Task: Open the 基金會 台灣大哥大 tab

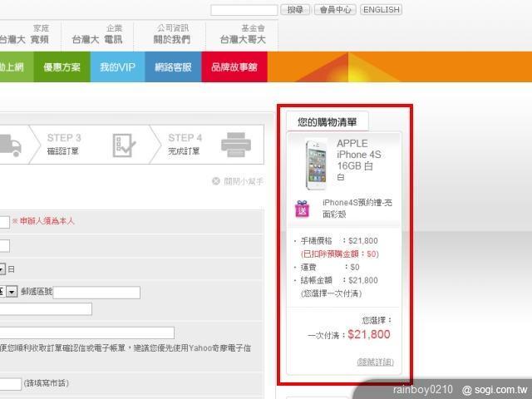Action: click(x=242, y=35)
